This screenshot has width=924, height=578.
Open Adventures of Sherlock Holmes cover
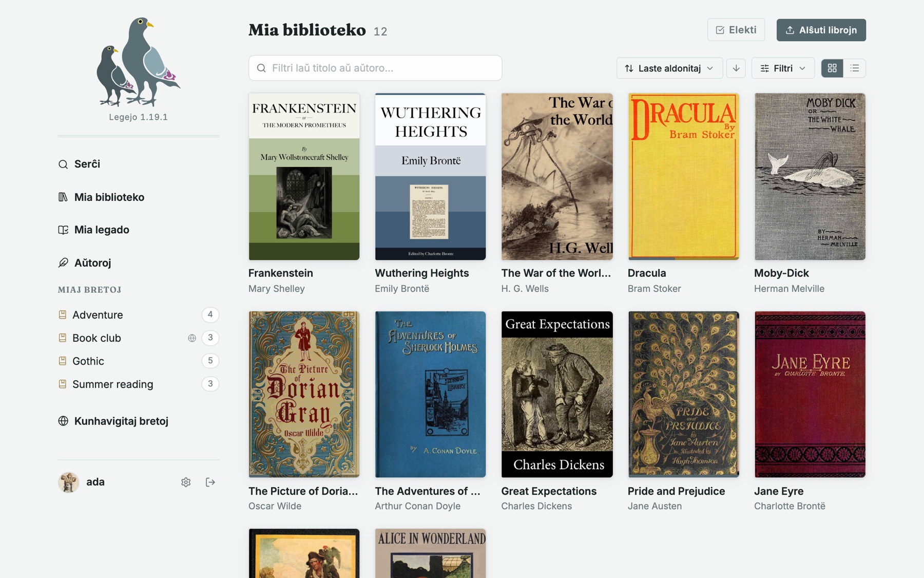click(430, 394)
